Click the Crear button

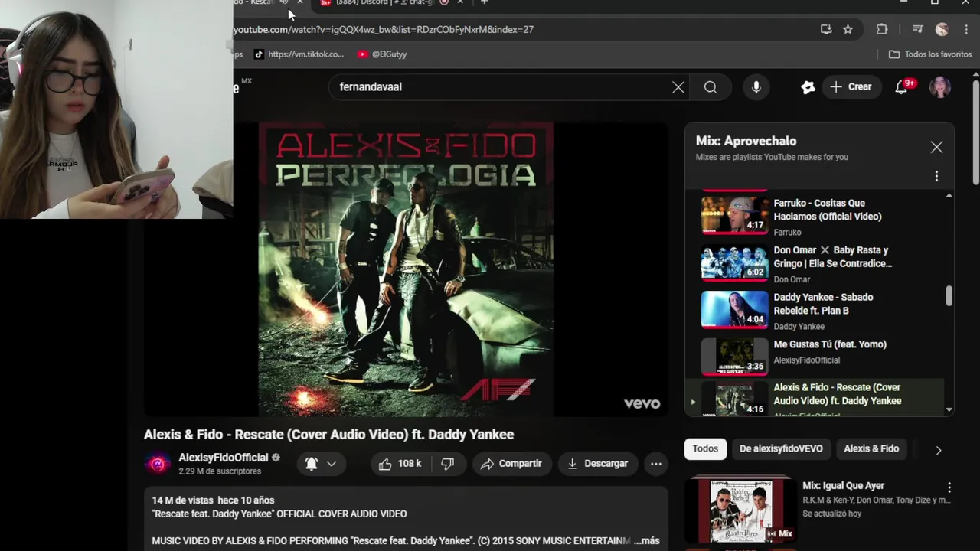tap(850, 87)
